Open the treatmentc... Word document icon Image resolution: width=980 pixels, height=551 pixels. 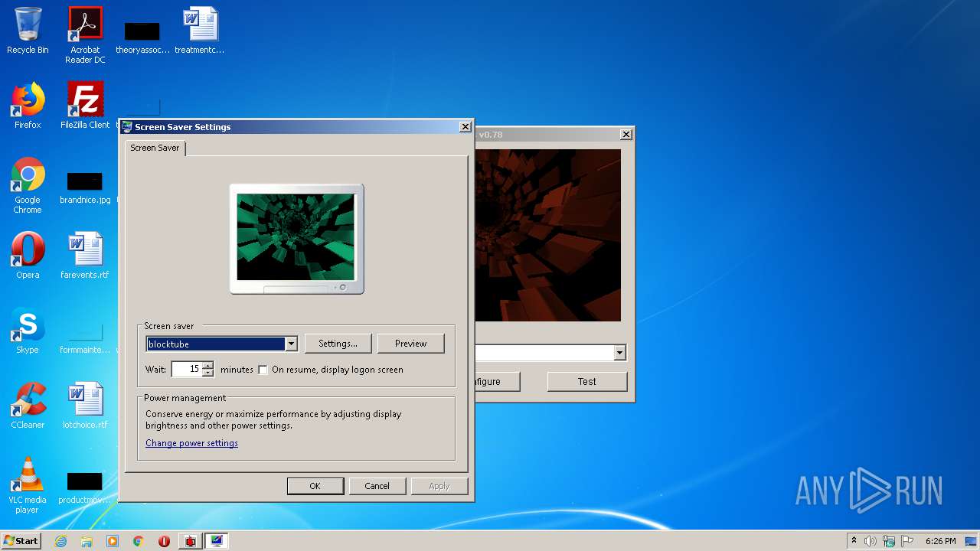tap(200, 32)
